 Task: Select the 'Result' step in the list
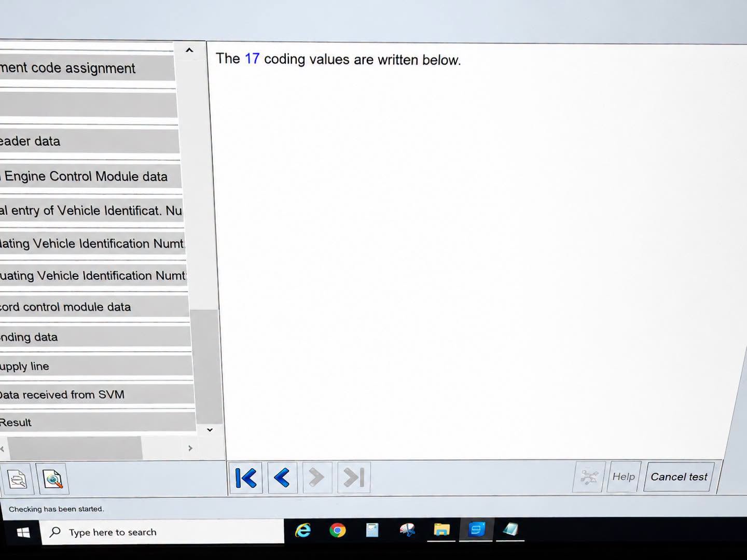click(x=98, y=423)
